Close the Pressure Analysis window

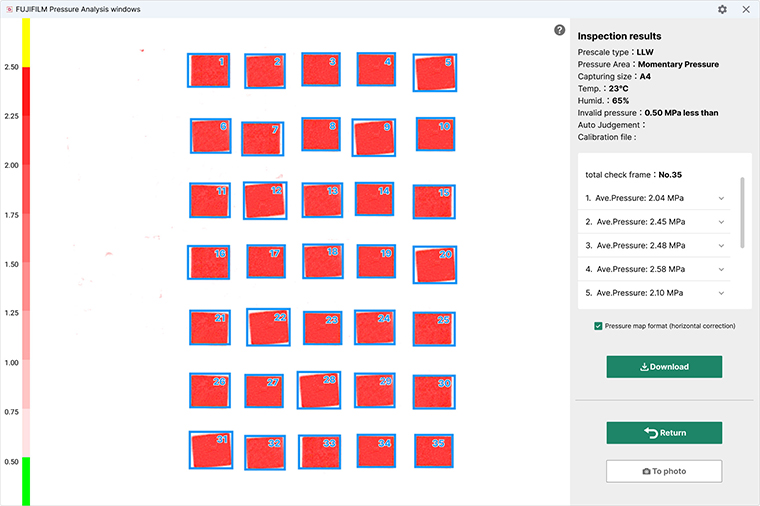(x=745, y=9)
